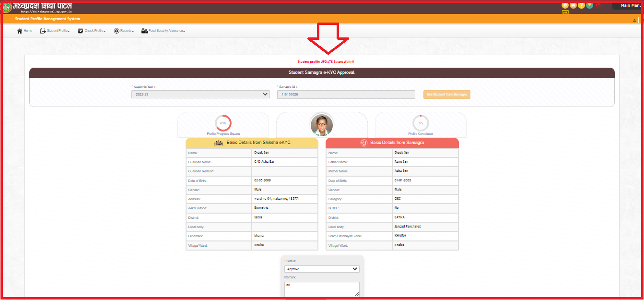Click the Madhya Pradesh emblem logo
Viewport: 644px width, 300px height.
click(7, 7)
